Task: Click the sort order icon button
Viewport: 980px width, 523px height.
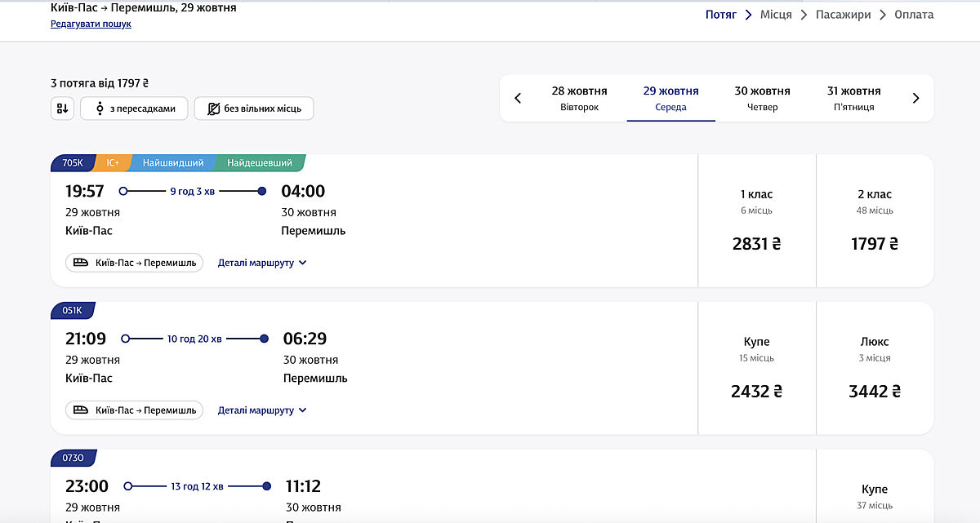Action: pos(62,109)
